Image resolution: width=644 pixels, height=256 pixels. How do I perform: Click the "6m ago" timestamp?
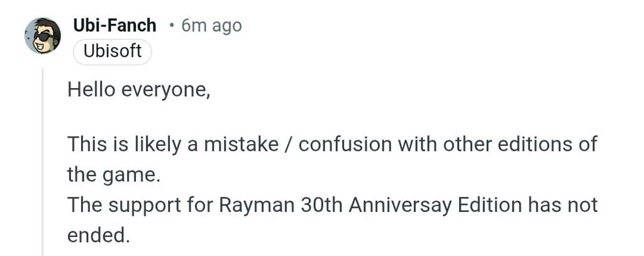211,25
